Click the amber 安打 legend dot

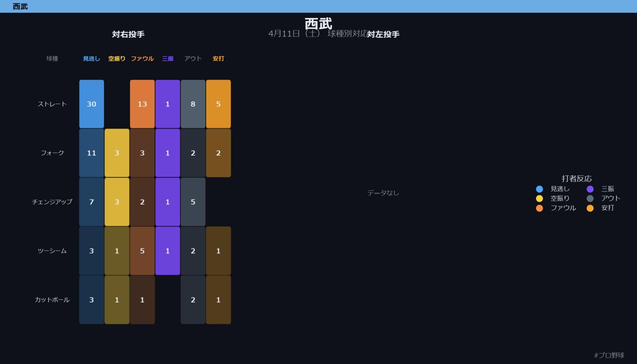coord(590,208)
